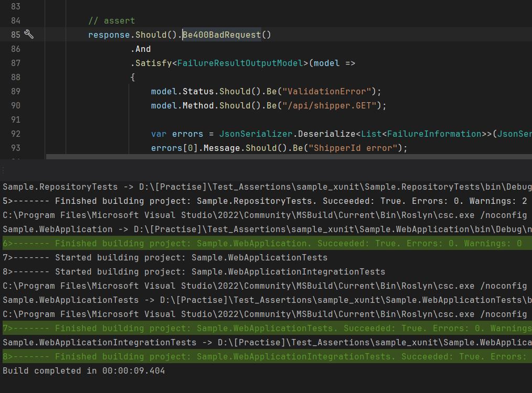Click line number 89 in the gutter
This screenshot has width=532, height=393.
tap(15, 91)
